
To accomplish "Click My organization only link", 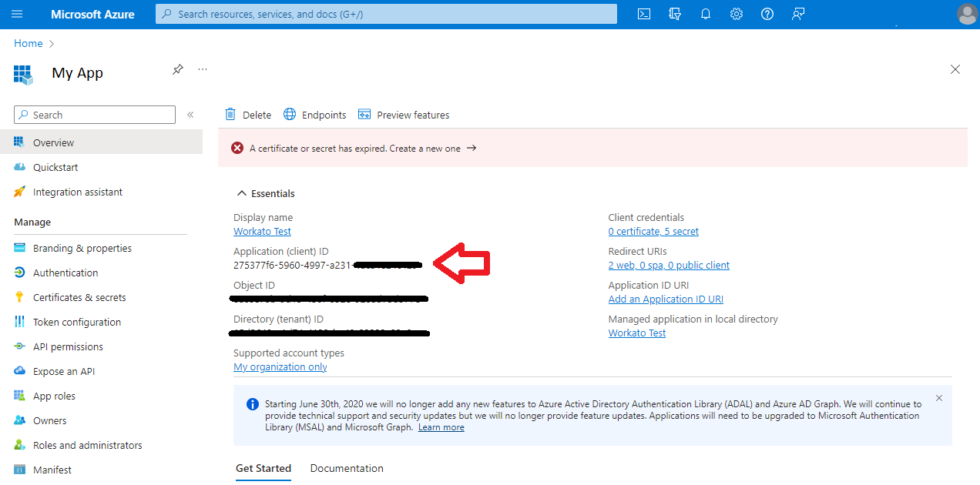I will click(x=280, y=366).
